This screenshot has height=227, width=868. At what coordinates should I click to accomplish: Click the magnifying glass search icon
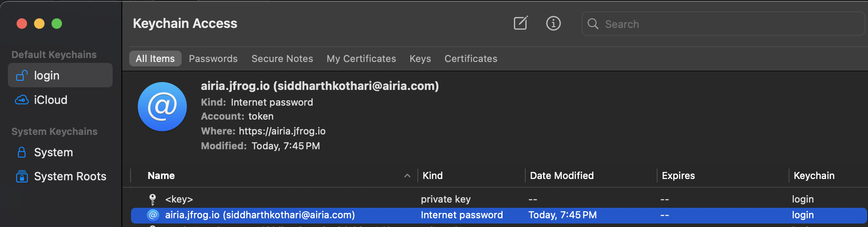pos(593,24)
